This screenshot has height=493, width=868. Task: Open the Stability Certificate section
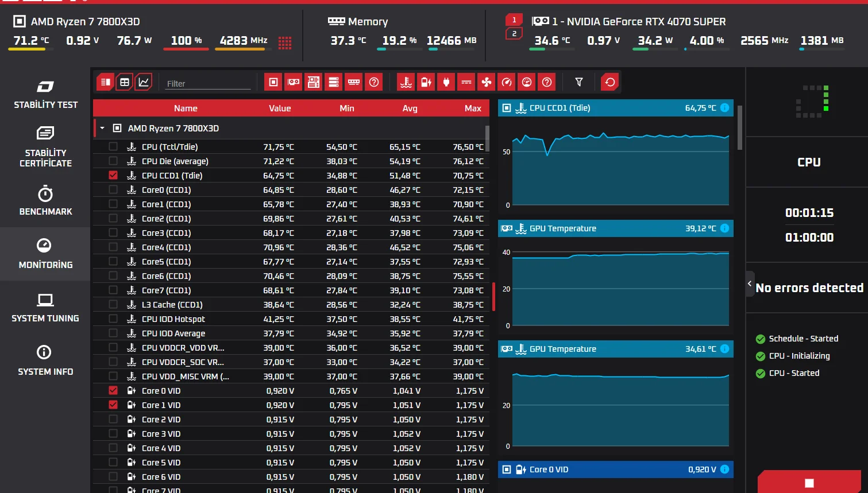[45, 147]
